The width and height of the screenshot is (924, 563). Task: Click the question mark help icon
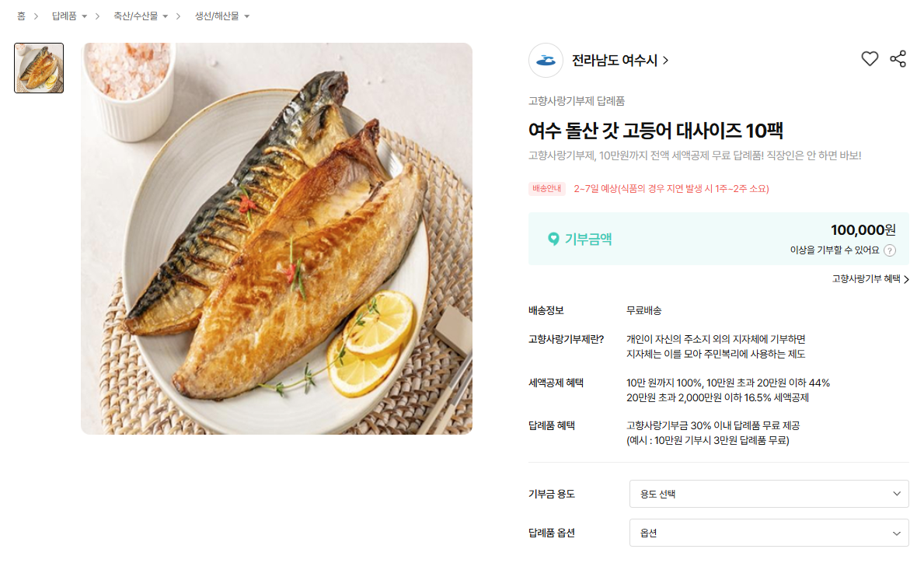click(x=890, y=250)
